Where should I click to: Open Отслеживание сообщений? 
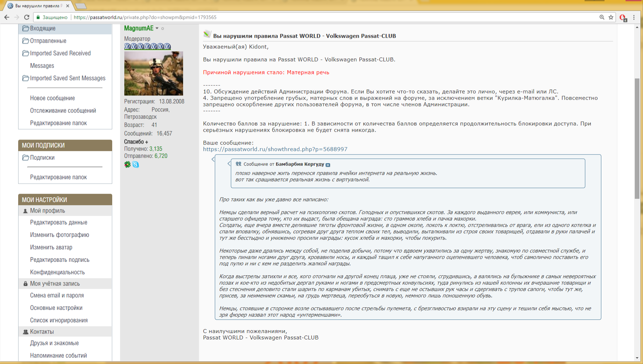coord(63,111)
